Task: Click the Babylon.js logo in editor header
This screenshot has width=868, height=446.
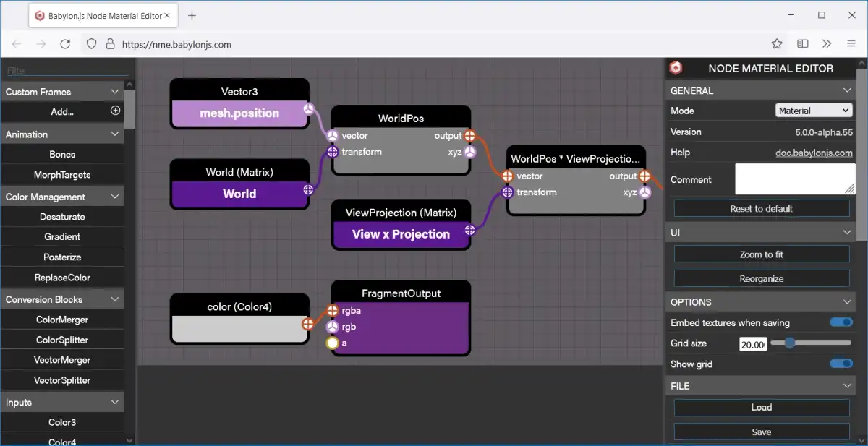Action: [676, 68]
